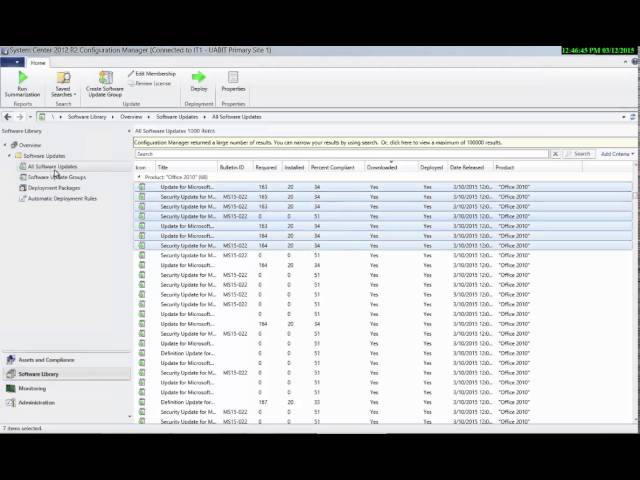Viewport: 640px width, 480px height.
Task: Sort by Date Released column header
Action: click(x=471, y=167)
